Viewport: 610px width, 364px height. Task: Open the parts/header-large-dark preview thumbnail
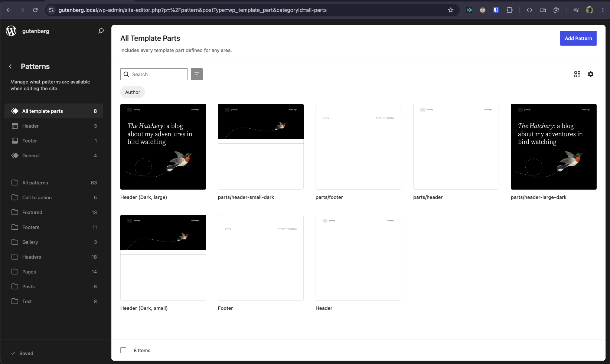(554, 147)
